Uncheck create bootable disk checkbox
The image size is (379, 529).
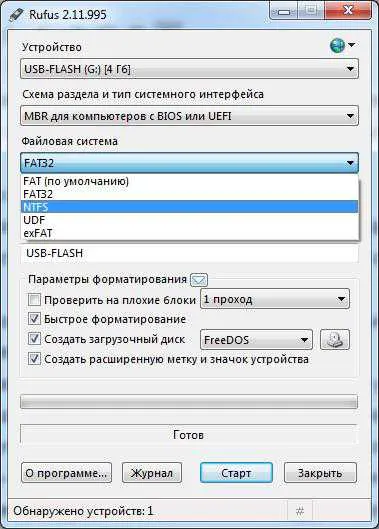click(x=34, y=339)
